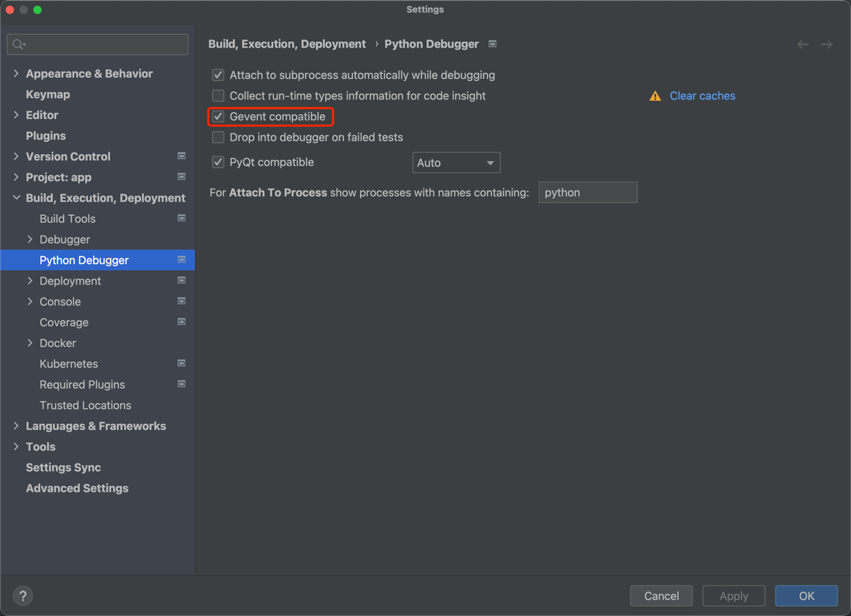Open help with the question mark button
The width and height of the screenshot is (851, 616).
coord(23,596)
